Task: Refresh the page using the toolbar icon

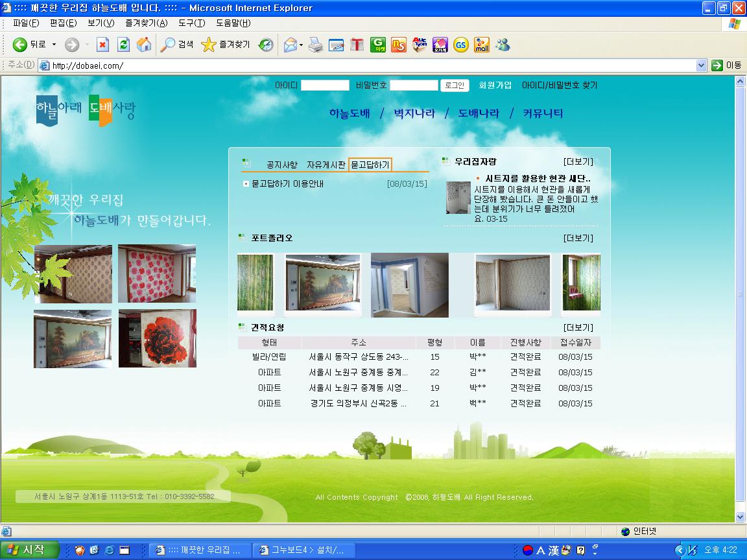Action: [123, 45]
